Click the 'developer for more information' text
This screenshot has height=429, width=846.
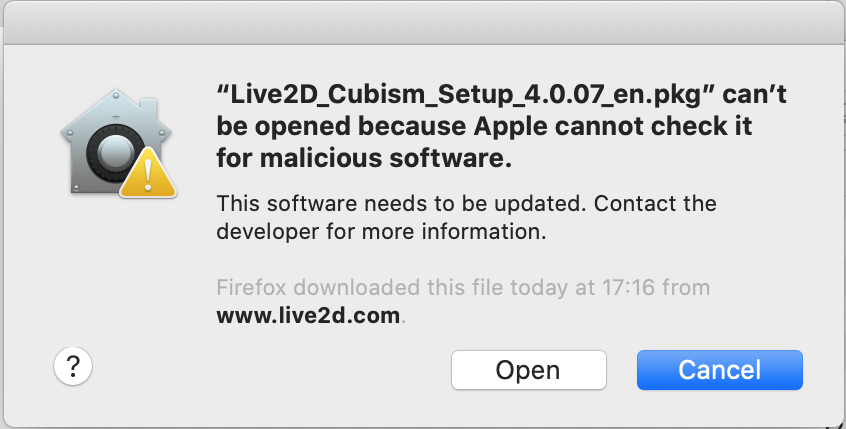click(x=381, y=232)
